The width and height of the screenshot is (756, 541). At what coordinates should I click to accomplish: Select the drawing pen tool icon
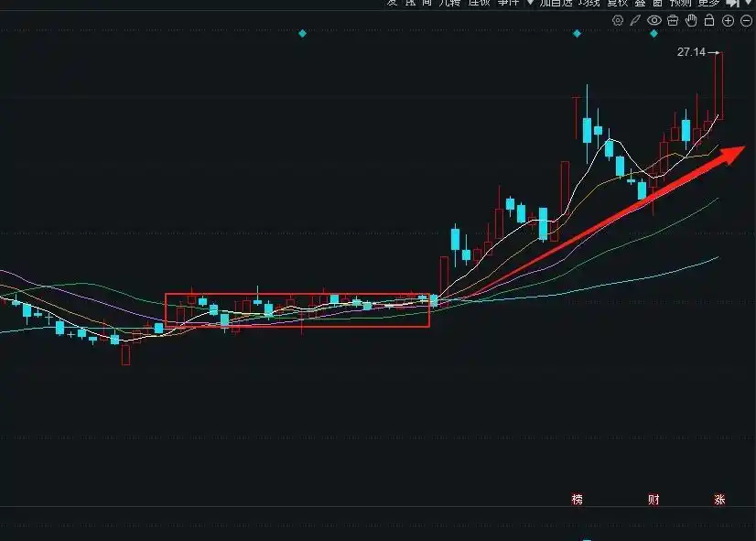pos(636,20)
